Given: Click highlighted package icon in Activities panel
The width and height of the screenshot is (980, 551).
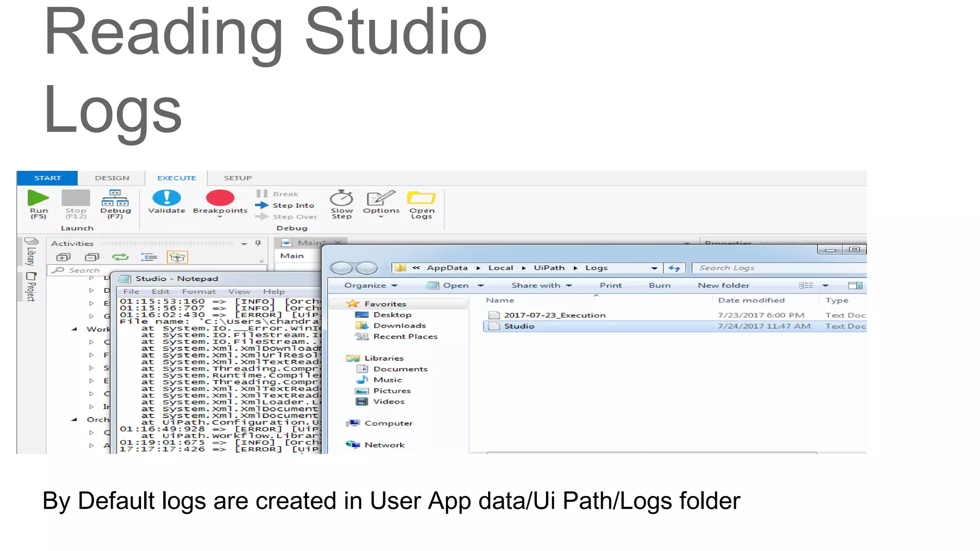Looking at the screenshot, I should click(x=177, y=257).
